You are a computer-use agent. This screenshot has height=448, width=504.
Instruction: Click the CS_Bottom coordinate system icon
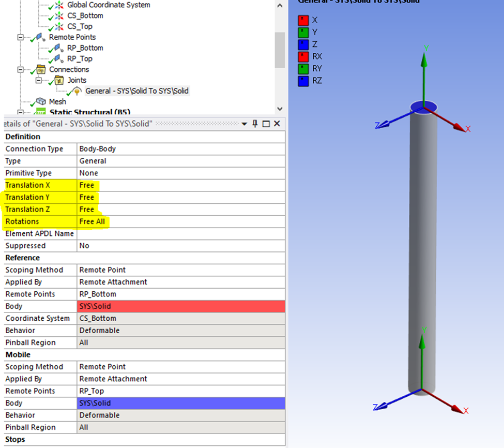59,16
